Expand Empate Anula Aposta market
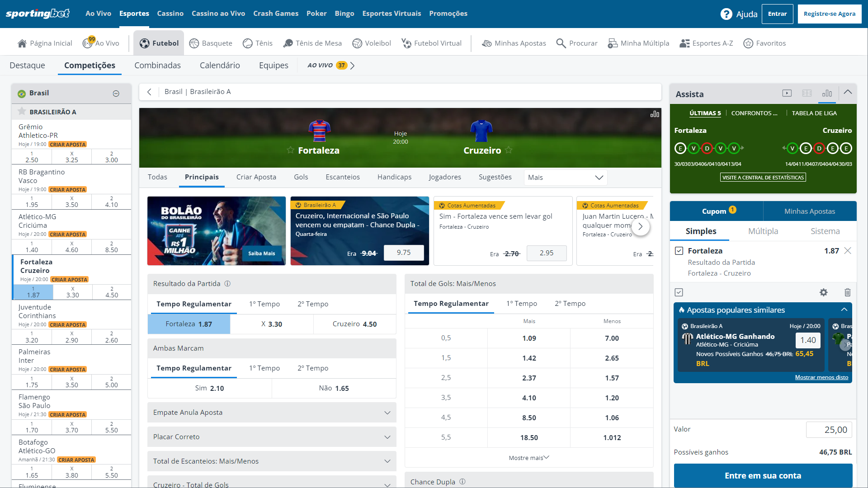Image resolution: width=868 pixels, height=488 pixels. click(272, 413)
